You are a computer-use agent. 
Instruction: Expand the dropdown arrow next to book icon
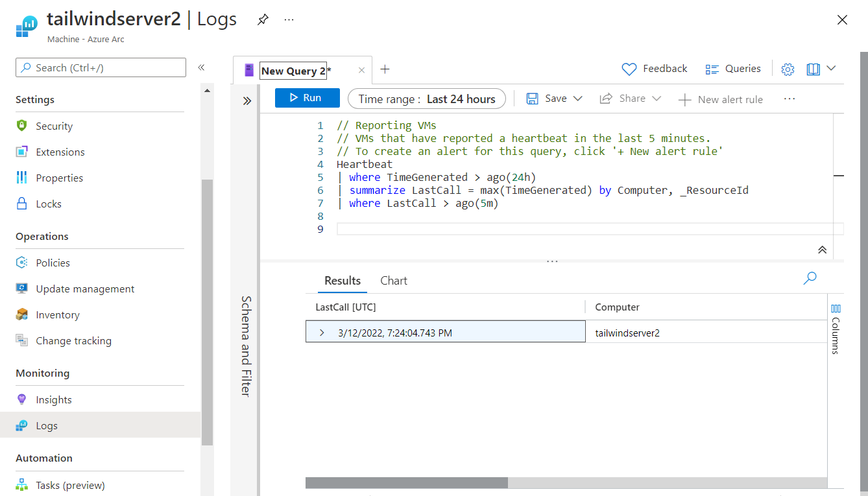point(831,68)
